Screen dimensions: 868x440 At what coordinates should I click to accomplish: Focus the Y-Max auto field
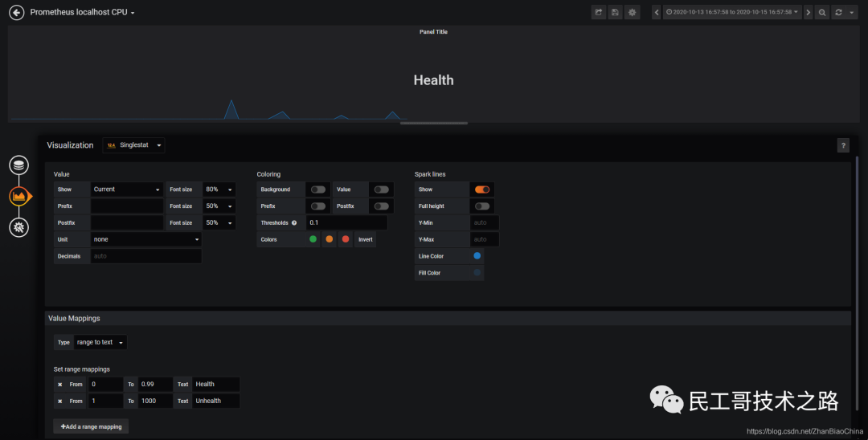[485, 239]
